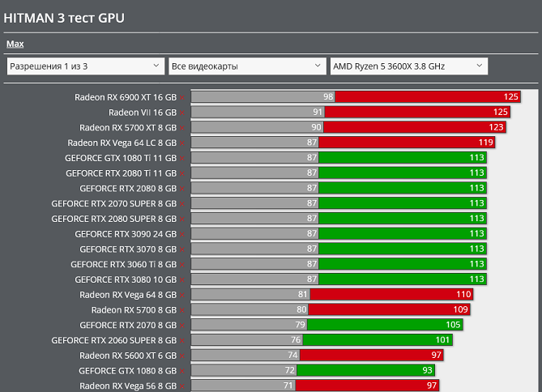Image resolution: width=542 pixels, height=392 pixels.
Task: Click the gray 98 minimum FPS bar
Action: (263, 97)
